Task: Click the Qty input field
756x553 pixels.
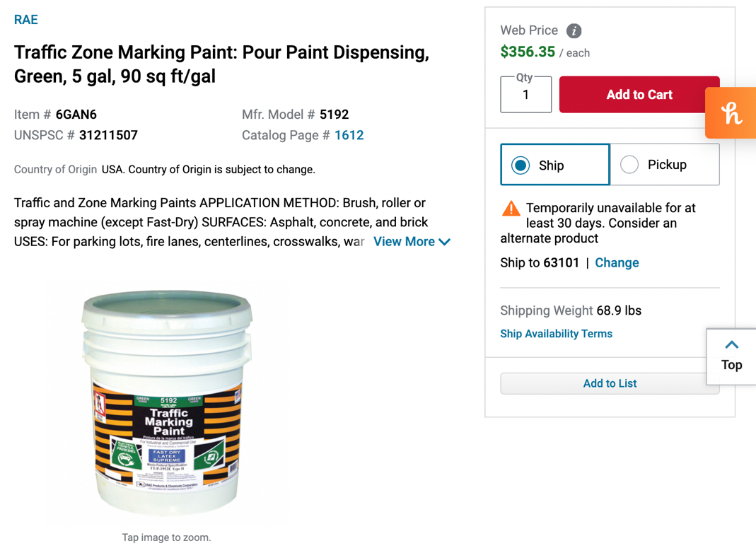Action: [x=525, y=95]
